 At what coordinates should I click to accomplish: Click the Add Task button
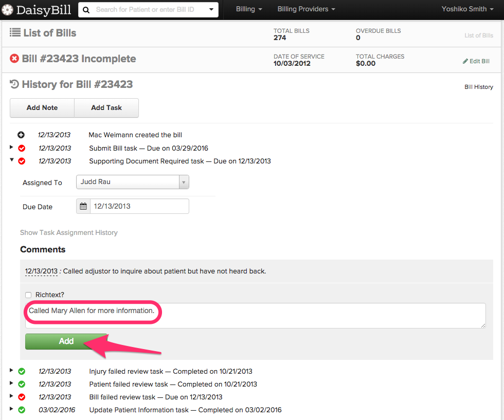point(106,107)
